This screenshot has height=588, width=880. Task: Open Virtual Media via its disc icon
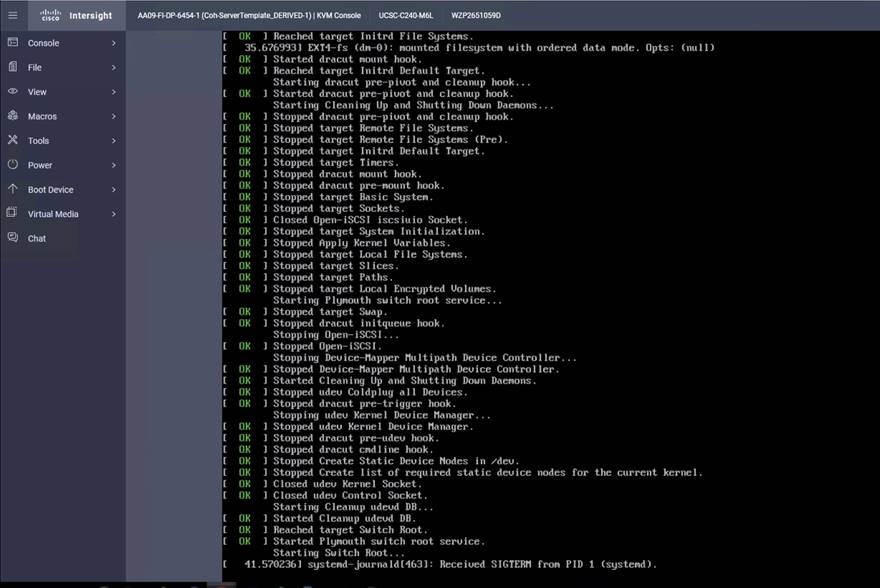click(x=12, y=213)
